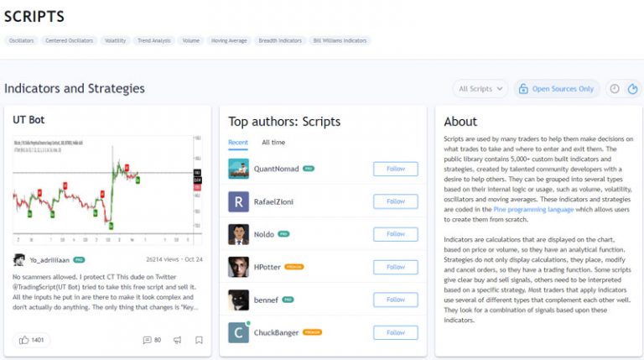Open Yo_adriiiiaan author name link
644x360 pixels.
pyautogui.click(x=49, y=260)
